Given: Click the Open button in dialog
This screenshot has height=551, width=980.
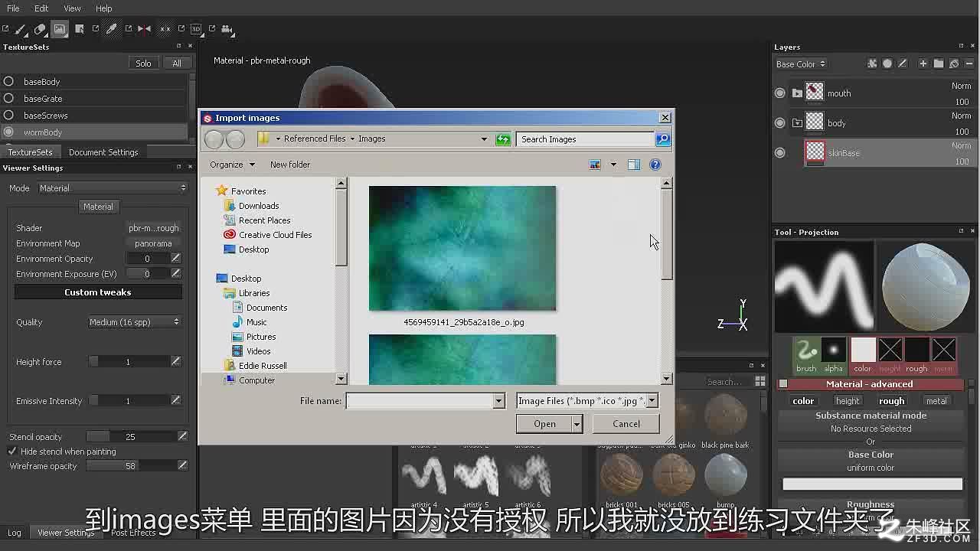Looking at the screenshot, I should pos(545,424).
